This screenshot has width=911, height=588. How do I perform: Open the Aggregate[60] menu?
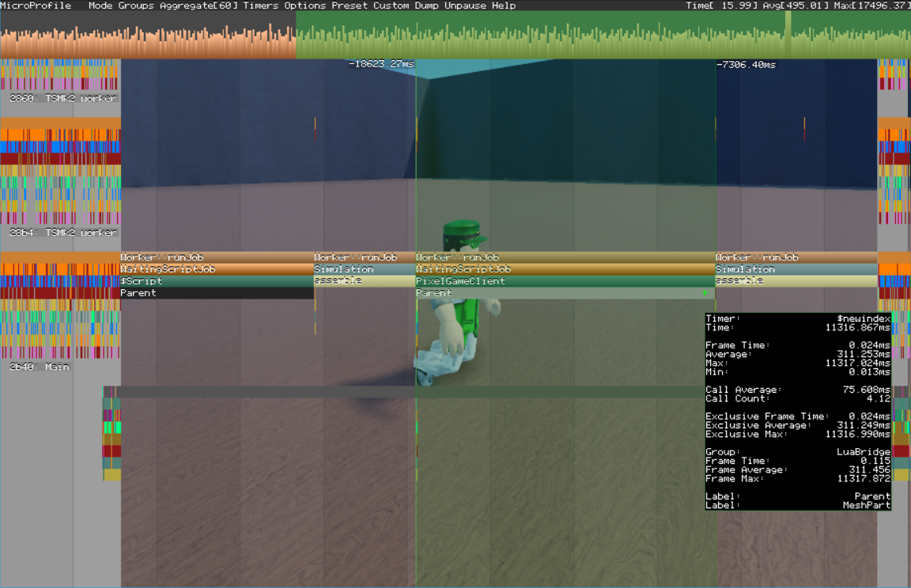pos(198,6)
